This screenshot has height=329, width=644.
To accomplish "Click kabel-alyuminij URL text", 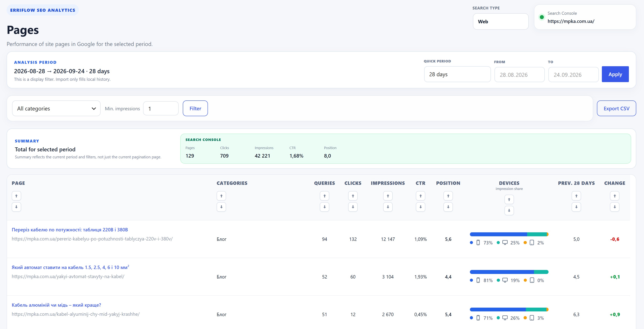I will (75, 314).
